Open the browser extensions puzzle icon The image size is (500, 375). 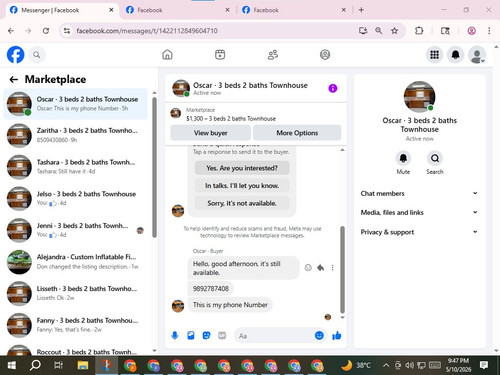(419, 31)
